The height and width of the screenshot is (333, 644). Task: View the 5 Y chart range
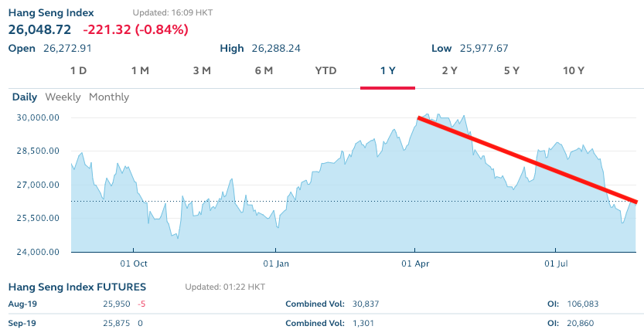pyautogui.click(x=512, y=71)
